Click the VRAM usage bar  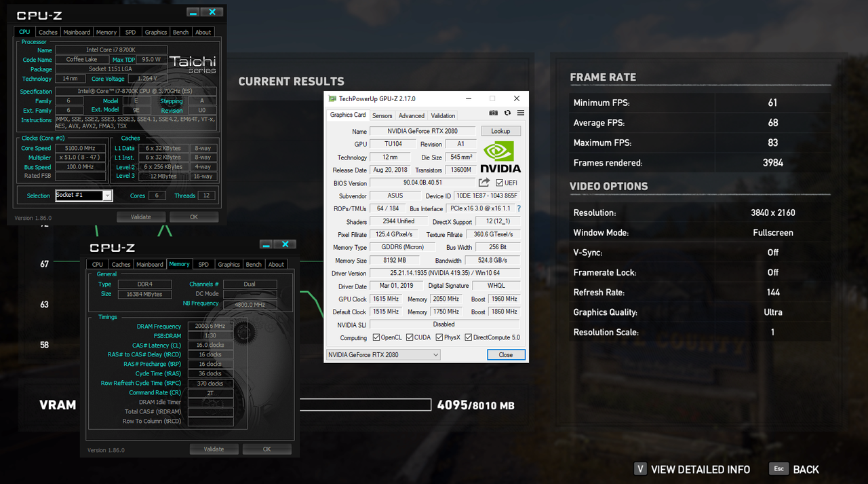[365, 405]
